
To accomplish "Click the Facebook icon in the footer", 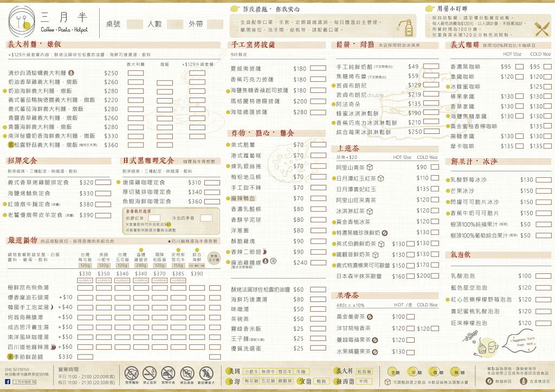I will [x=8, y=381].
